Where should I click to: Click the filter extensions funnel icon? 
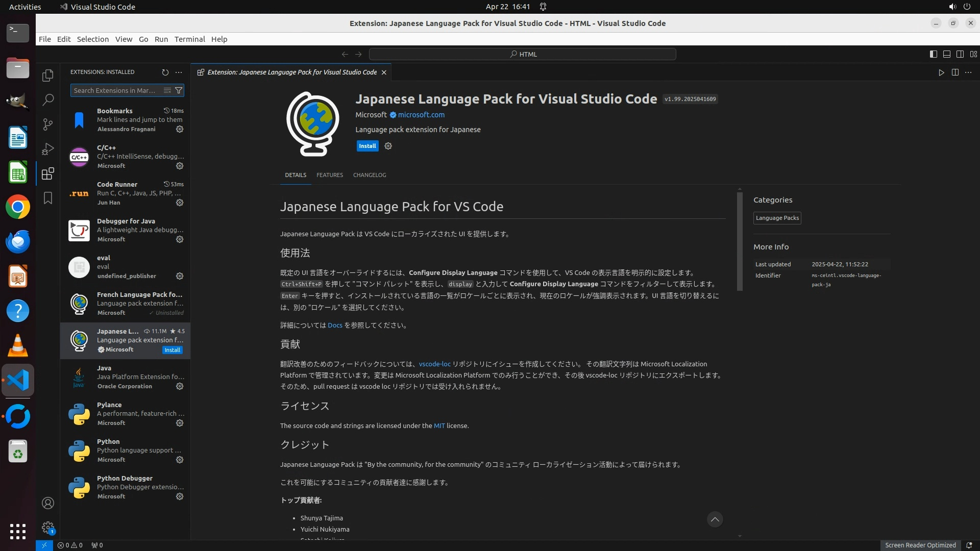click(x=179, y=91)
